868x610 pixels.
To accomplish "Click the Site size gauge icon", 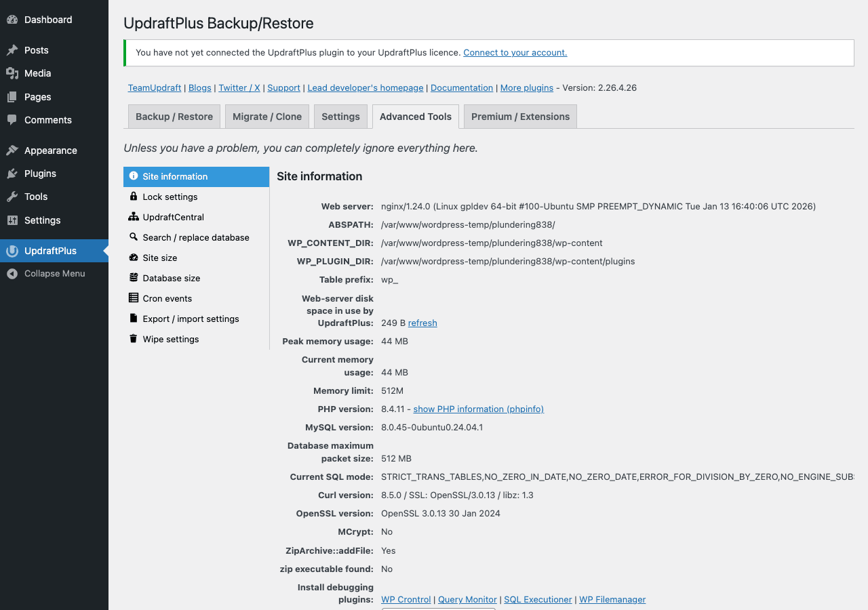I will 134,258.
